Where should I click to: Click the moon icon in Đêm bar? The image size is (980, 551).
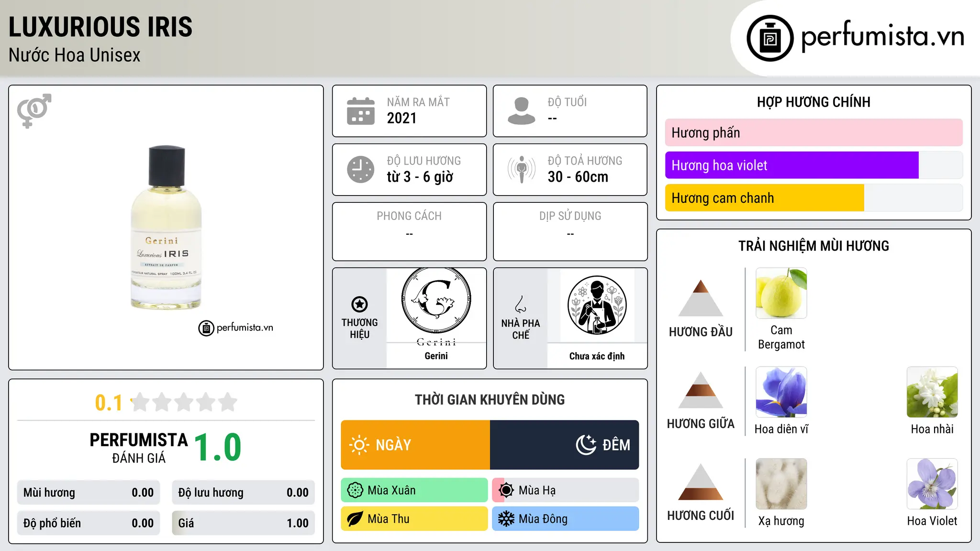tap(586, 445)
